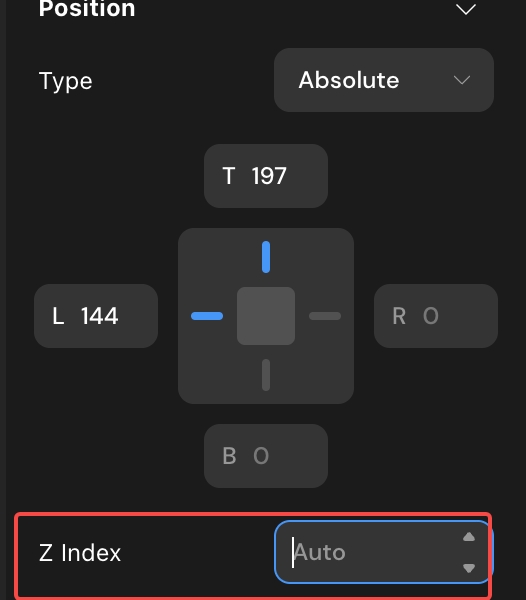Image resolution: width=526 pixels, height=600 pixels.
Task: Click the center square of constraint widget
Action: [x=266, y=316]
